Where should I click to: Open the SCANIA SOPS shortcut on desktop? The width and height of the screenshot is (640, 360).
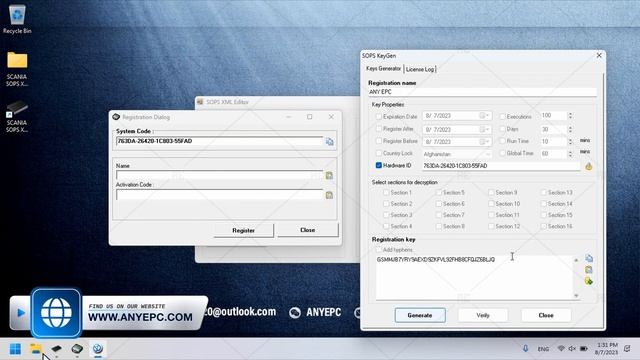[17, 116]
